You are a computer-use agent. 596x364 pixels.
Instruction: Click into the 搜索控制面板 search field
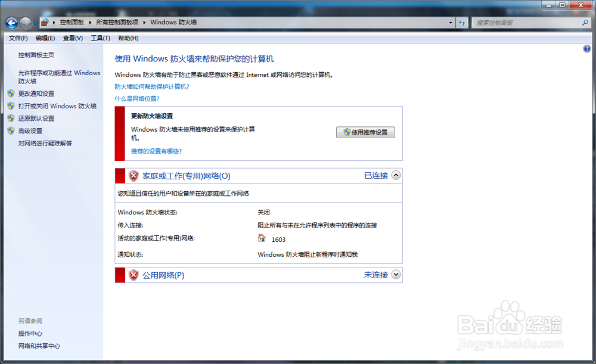[526, 23]
